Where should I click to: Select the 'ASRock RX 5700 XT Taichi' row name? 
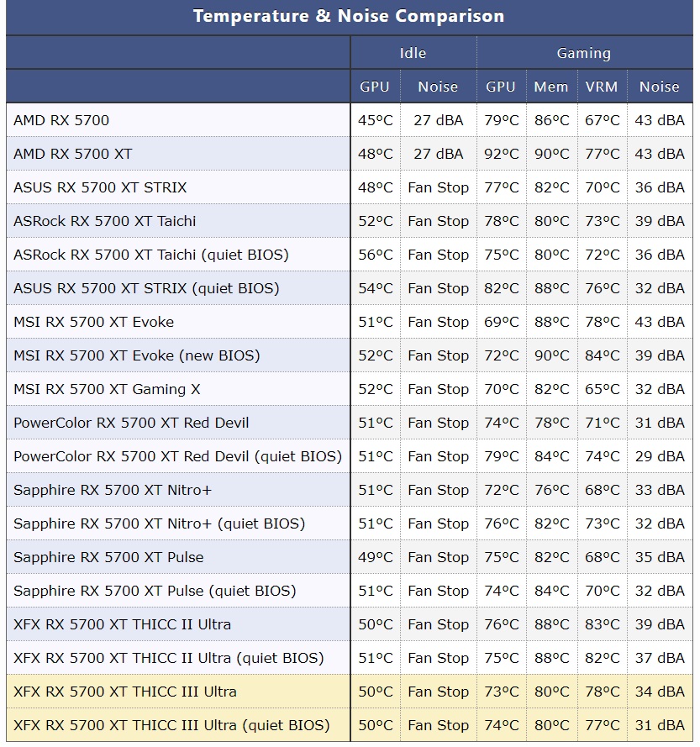click(x=105, y=221)
